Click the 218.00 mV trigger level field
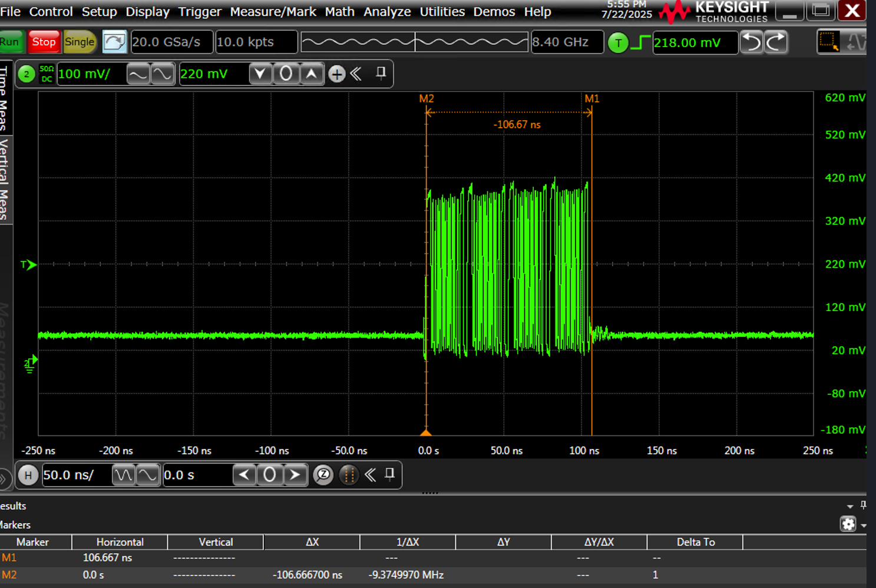 [x=695, y=42]
